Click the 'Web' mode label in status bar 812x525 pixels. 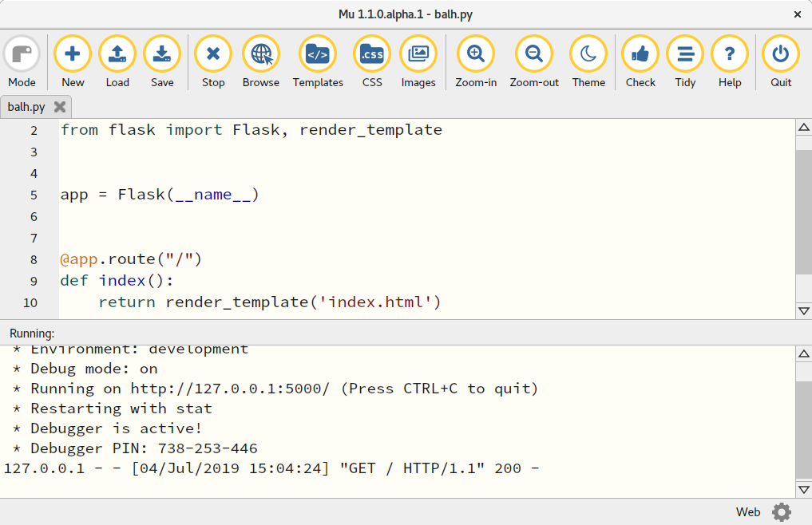point(748,512)
